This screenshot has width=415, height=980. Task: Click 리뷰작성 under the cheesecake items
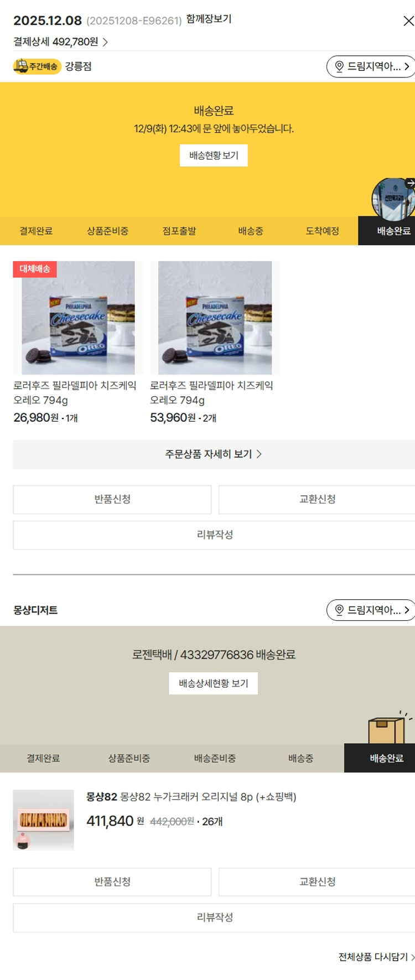tap(214, 535)
